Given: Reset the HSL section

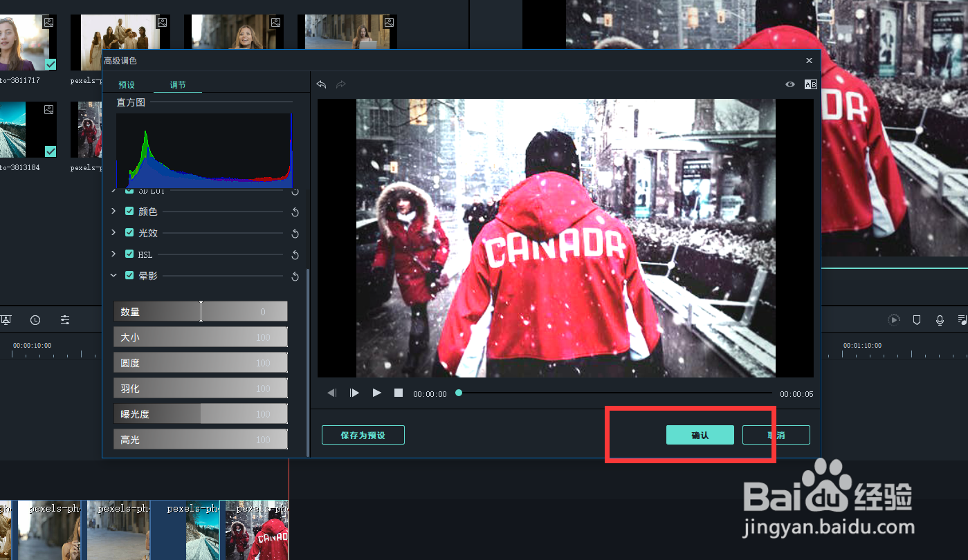Looking at the screenshot, I should click(295, 255).
